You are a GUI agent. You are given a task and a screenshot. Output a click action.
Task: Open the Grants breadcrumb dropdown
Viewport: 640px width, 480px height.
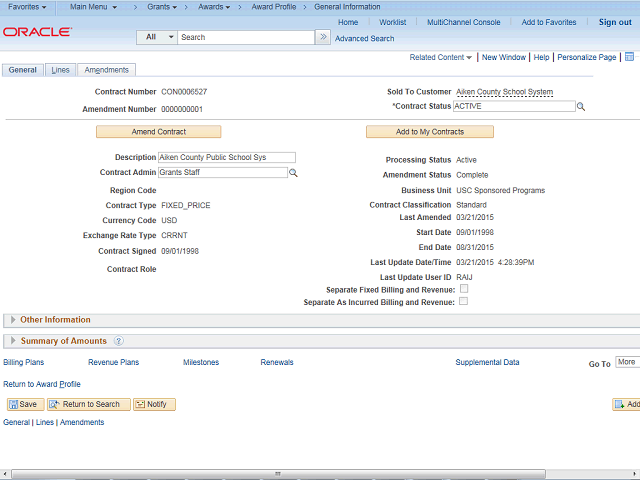click(x=162, y=7)
